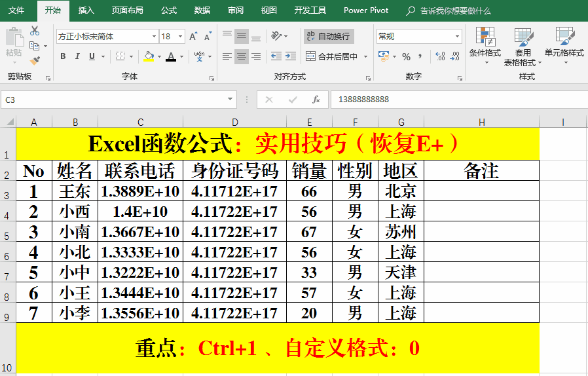This screenshot has height=376, width=588.
Task: Apply cell borders icon
Action: coord(120,56)
